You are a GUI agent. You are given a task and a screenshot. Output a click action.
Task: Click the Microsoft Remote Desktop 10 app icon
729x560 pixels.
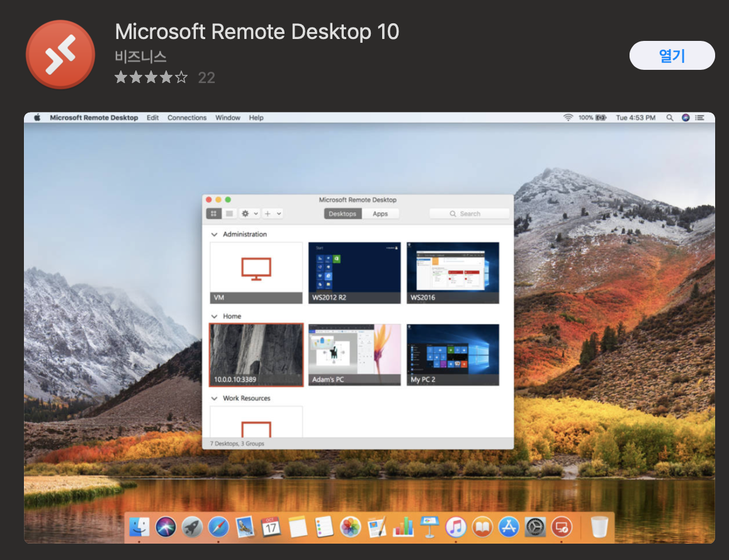(60, 54)
